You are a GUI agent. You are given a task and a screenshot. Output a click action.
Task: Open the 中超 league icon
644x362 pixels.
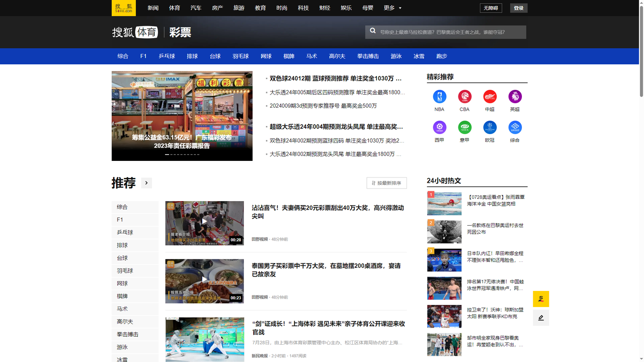pyautogui.click(x=490, y=97)
